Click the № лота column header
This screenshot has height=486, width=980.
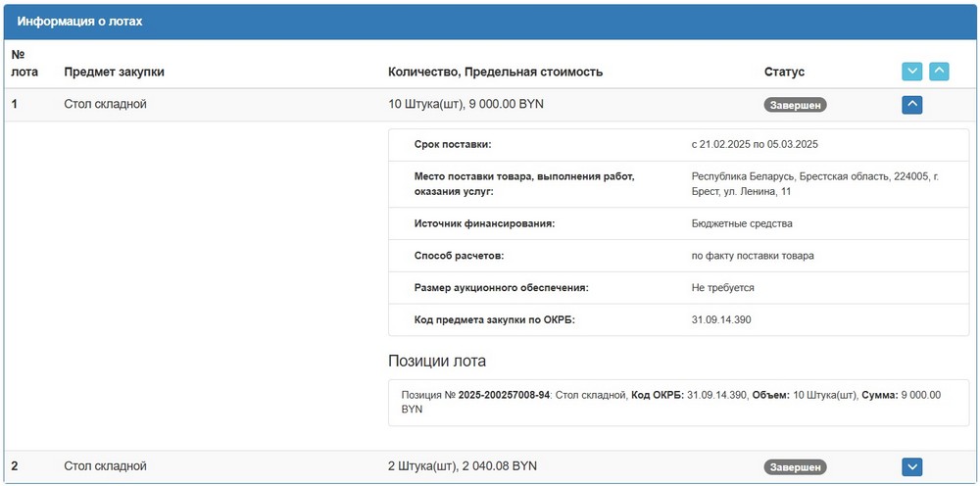24,63
